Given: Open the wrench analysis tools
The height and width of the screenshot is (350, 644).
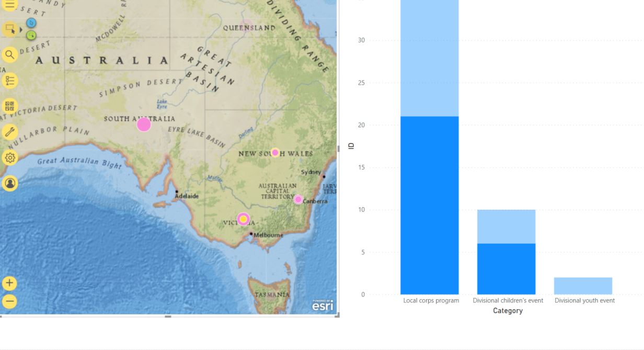Looking at the screenshot, I should click(x=9, y=132).
